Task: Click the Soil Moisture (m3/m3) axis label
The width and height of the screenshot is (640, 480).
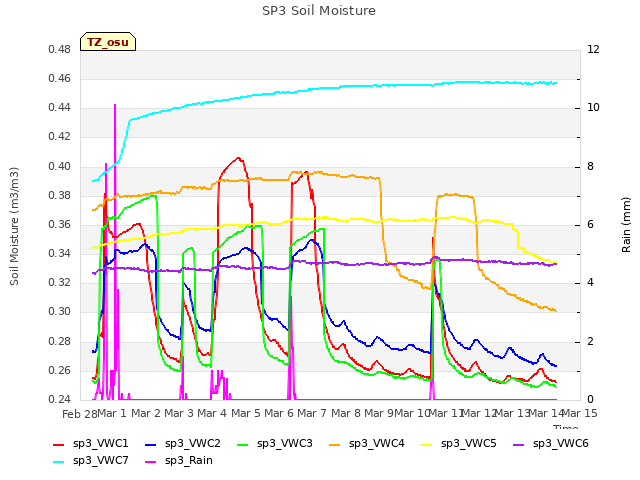Action: pos(14,226)
